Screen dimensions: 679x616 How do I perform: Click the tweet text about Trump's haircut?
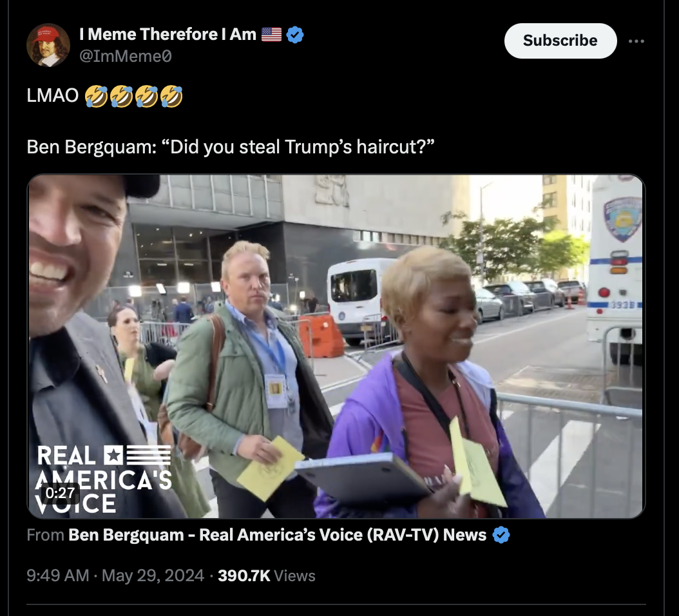tap(231, 147)
